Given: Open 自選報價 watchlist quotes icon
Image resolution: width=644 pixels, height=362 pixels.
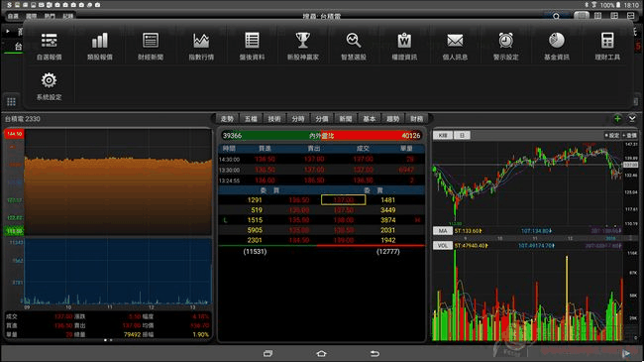Looking at the screenshot, I should tap(49, 46).
